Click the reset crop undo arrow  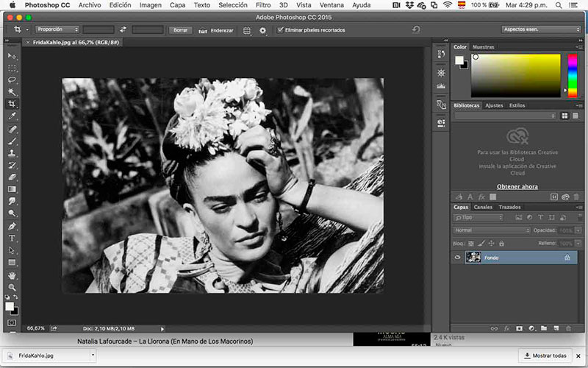[x=416, y=29]
